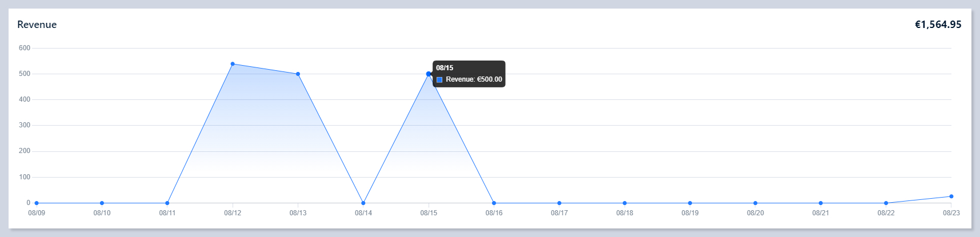Click the Revenue chart title

click(37, 25)
